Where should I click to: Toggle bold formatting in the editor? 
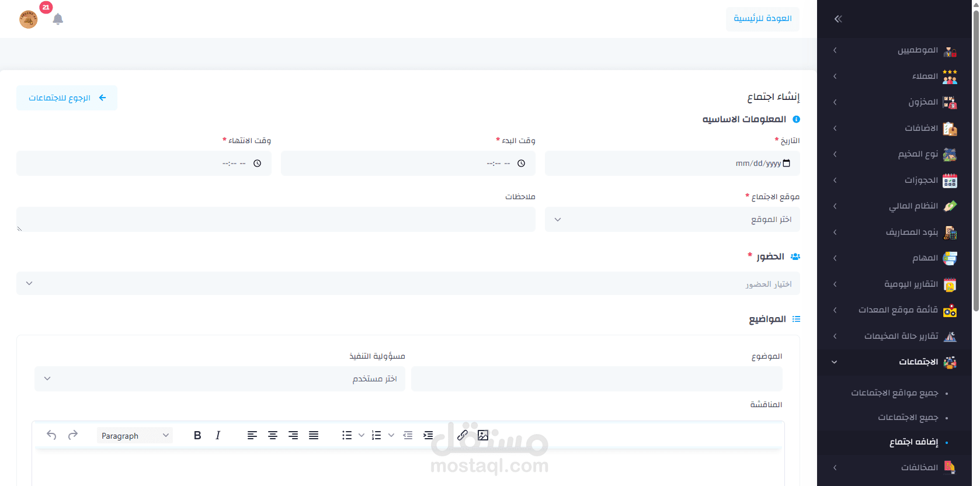click(x=197, y=435)
